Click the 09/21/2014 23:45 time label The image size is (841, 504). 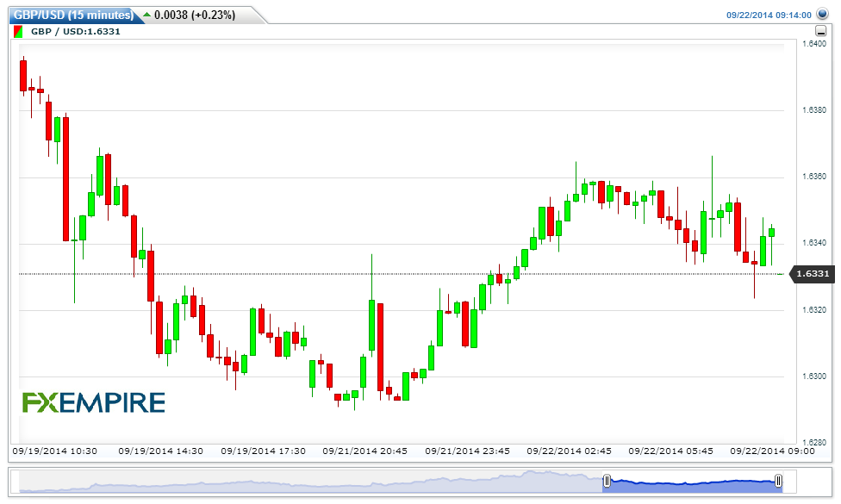point(468,451)
